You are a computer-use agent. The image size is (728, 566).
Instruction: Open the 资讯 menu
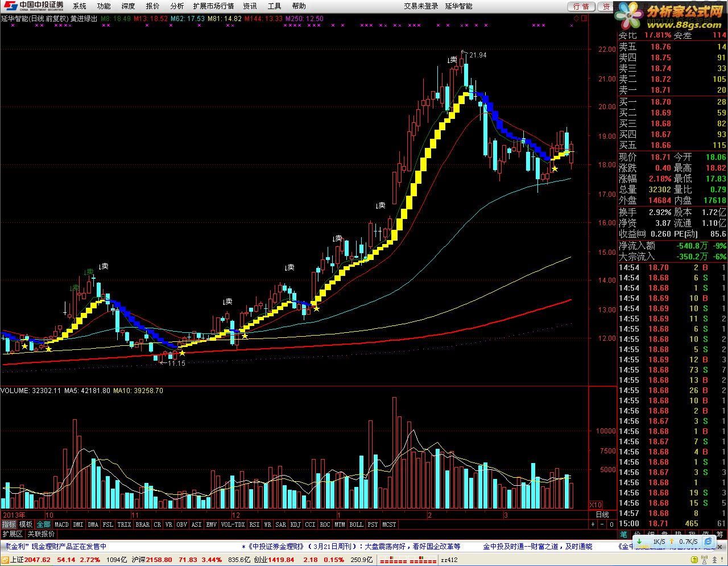tap(250, 6)
